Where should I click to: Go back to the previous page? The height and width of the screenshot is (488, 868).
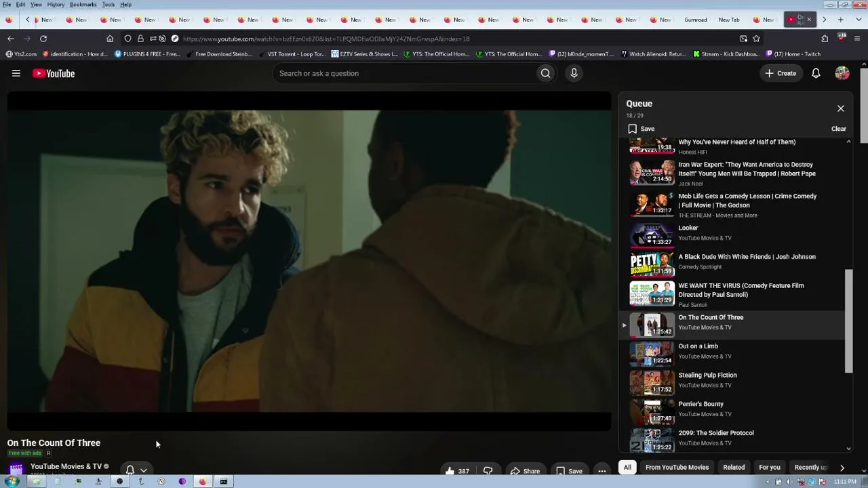(x=11, y=39)
